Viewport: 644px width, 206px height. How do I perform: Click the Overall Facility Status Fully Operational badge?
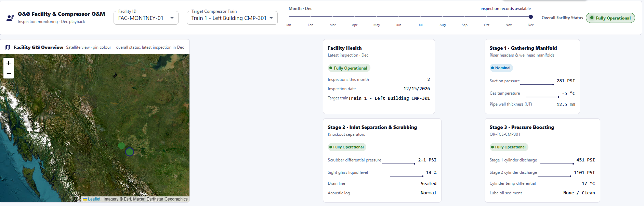click(610, 18)
